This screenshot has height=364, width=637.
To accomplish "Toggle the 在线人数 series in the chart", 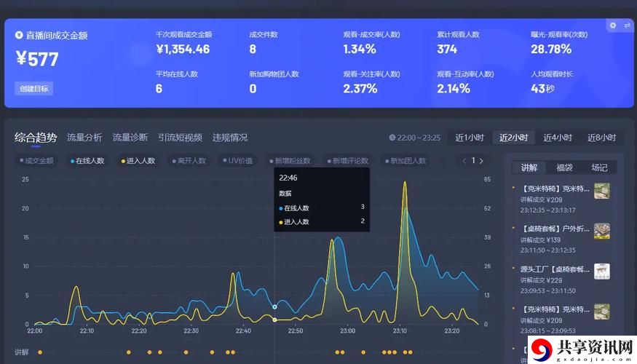I will tap(87, 161).
